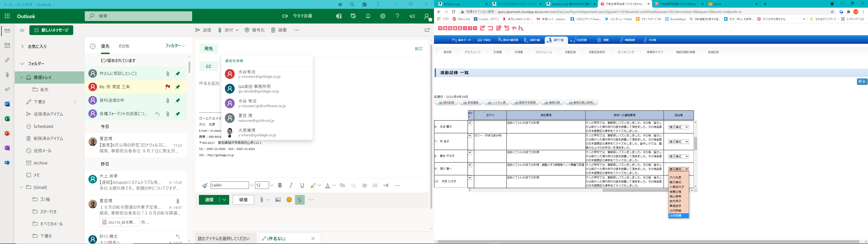The image size is (868, 244).
Task: Insert emoji using the smiley icon
Action: click(289, 200)
